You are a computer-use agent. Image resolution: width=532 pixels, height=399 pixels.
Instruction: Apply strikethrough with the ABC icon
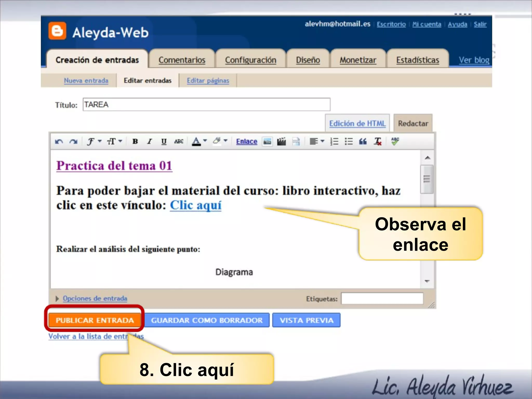[179, 142]
